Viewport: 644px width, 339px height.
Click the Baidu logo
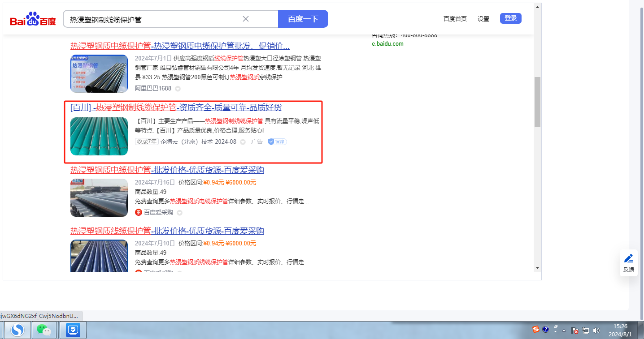(33, 20)
